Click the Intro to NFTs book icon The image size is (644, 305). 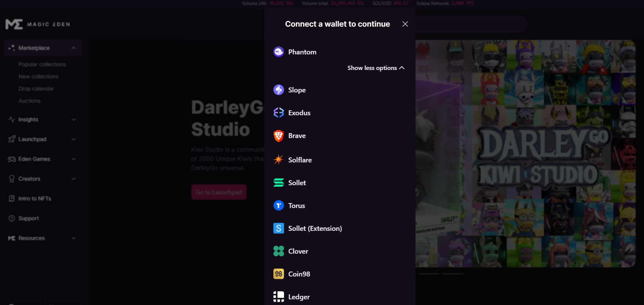pyautogui.click(x=12, y=199)
